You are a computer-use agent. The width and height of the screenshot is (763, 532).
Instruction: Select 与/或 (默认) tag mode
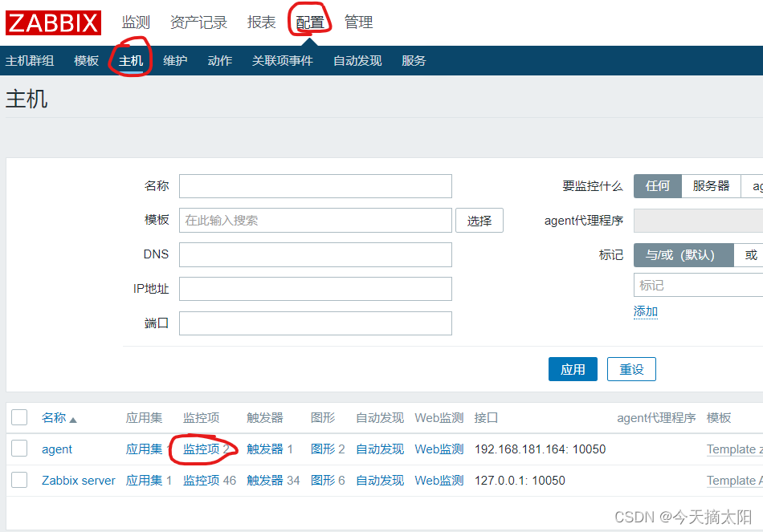pyautogui.click(x=683, y=255)
